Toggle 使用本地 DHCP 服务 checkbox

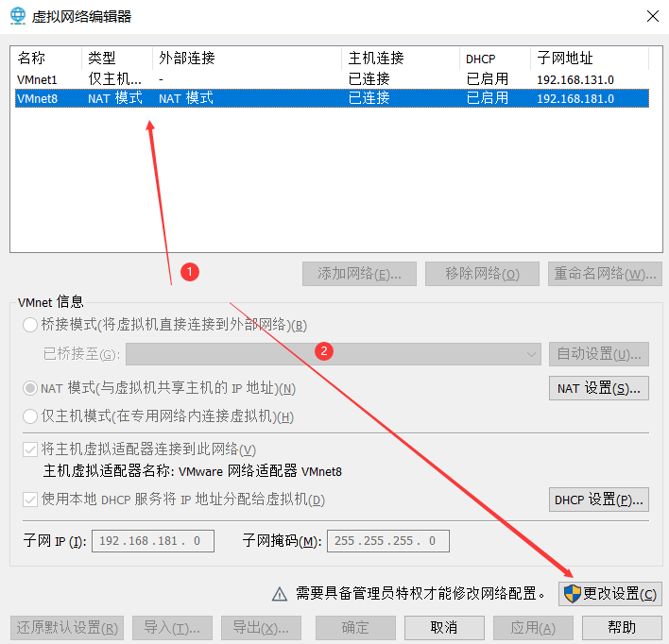pyautogui.click(x=30, y=500)
